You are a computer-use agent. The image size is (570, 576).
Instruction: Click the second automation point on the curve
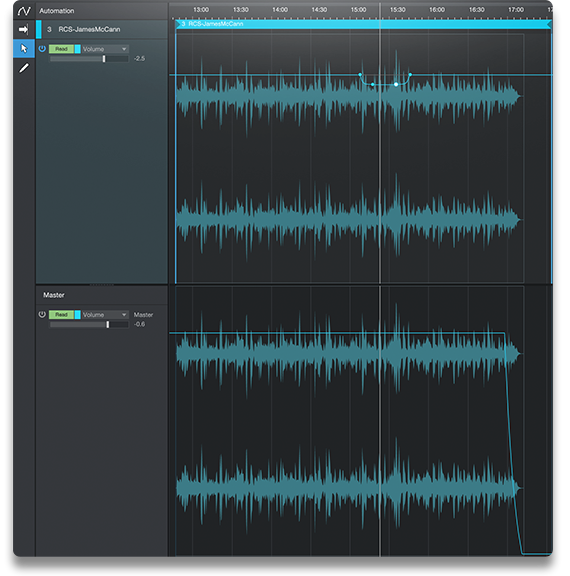[x=372, y=84]
